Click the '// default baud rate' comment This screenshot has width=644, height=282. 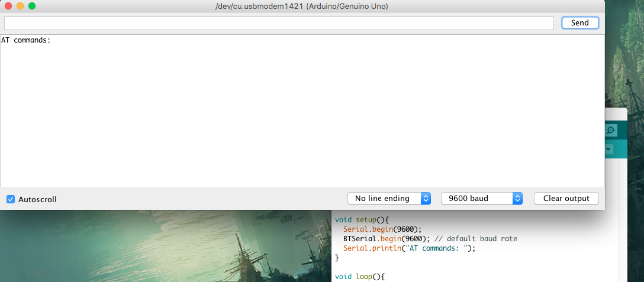[x=476, y=238]
